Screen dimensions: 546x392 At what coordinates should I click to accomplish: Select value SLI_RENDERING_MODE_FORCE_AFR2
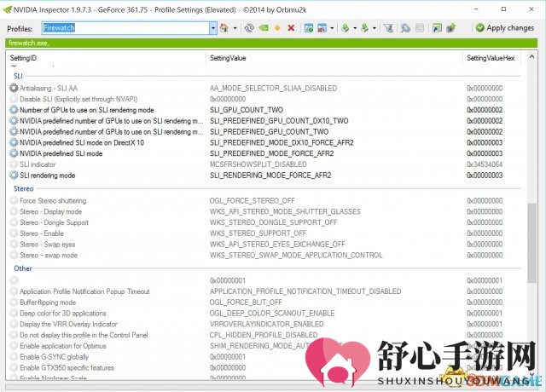270,176
